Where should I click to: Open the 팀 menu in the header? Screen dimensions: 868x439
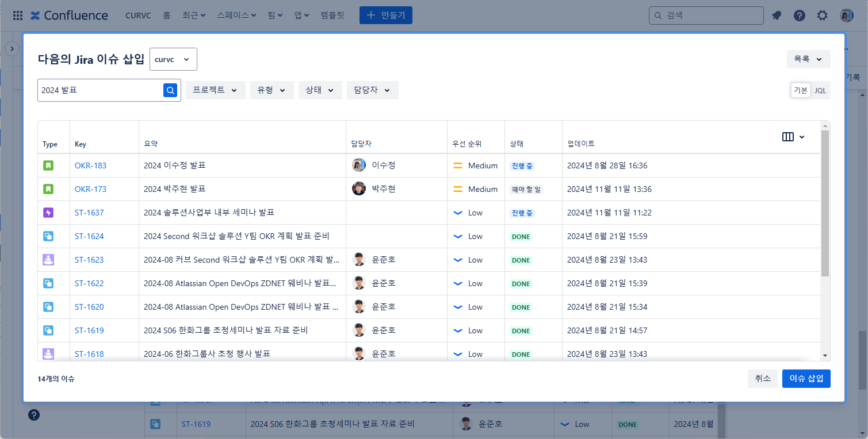point(276,16)
